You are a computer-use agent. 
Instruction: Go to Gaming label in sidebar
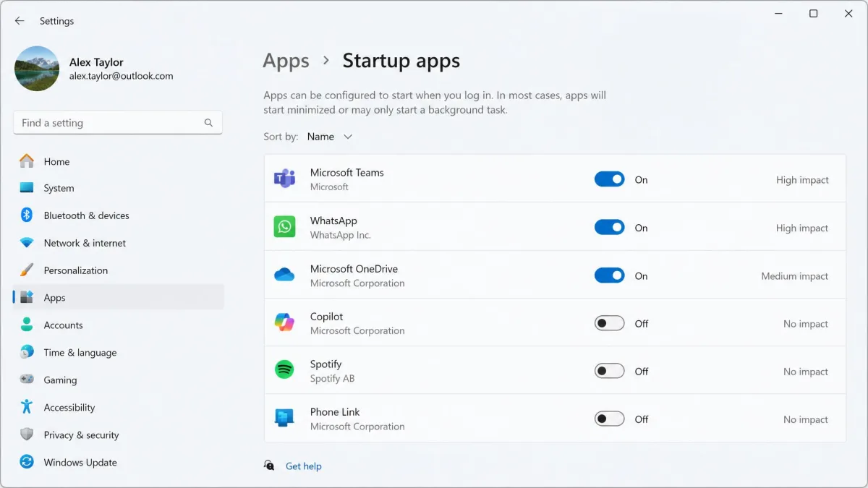point(60,380)
